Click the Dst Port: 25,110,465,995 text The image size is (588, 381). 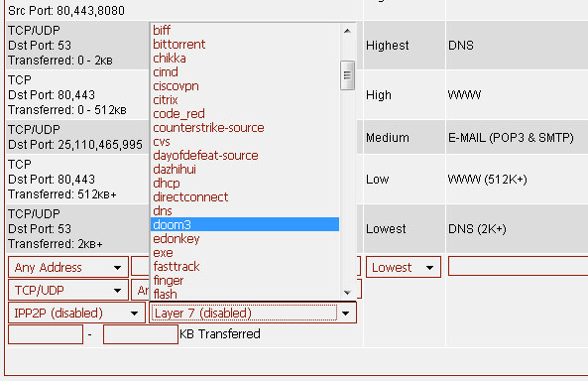point(75,145)
